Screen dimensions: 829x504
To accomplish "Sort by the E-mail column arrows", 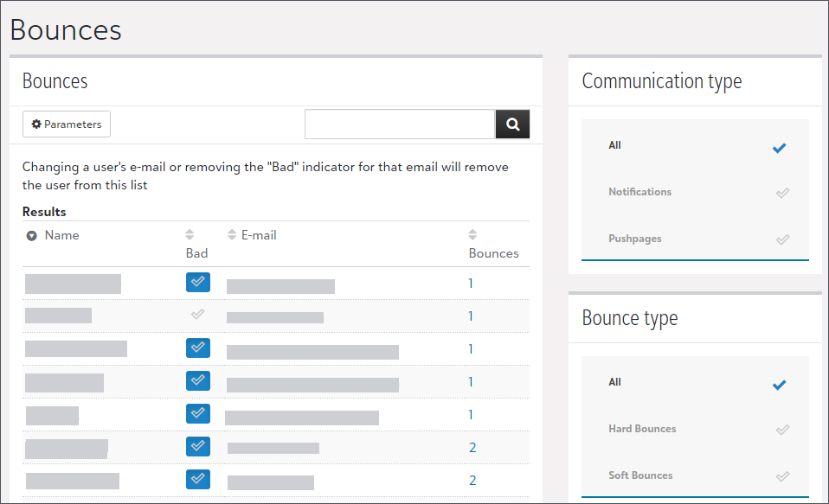I will click(x=232, y=234).
